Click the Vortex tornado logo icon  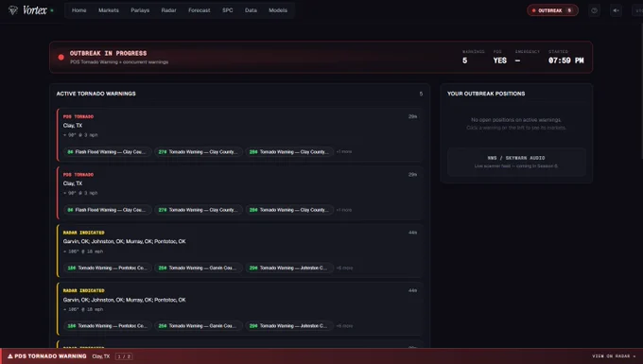pyautogui.click(x=13, y=10)
